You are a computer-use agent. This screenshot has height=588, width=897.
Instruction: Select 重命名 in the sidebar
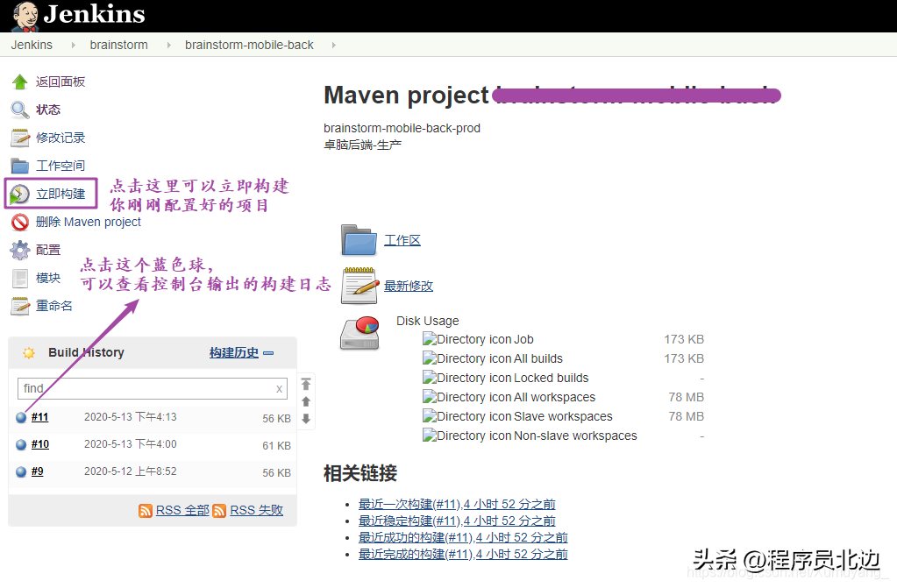54,306
